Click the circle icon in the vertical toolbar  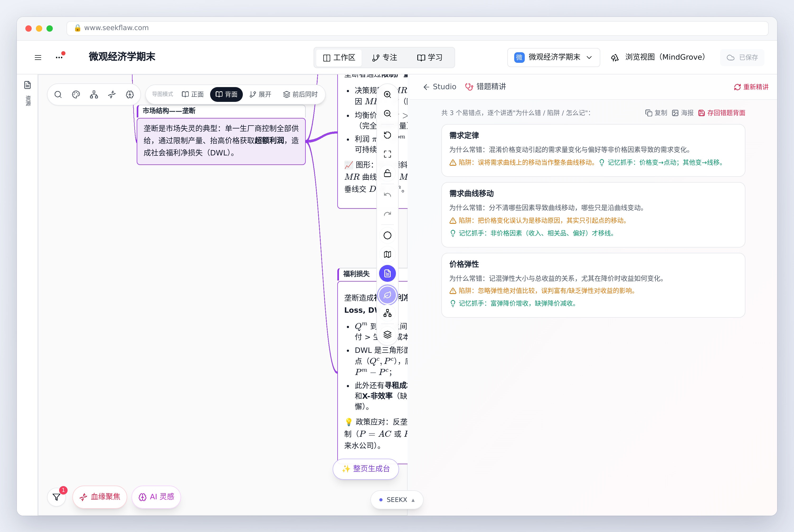pyautogui.click(x=387, y=235)
